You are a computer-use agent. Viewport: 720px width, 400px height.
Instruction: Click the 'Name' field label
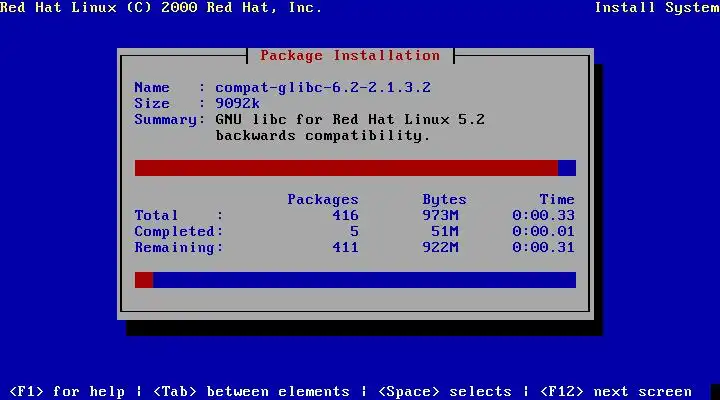coord(152,87)
